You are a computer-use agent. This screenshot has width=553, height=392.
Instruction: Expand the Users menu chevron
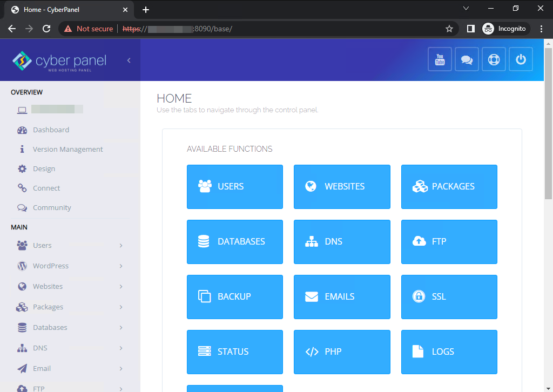[x=121, y=245]
